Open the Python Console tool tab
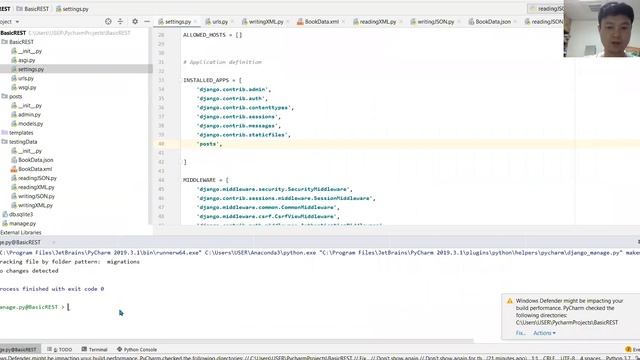Screen dimensions: 640x360 point(137,349)
